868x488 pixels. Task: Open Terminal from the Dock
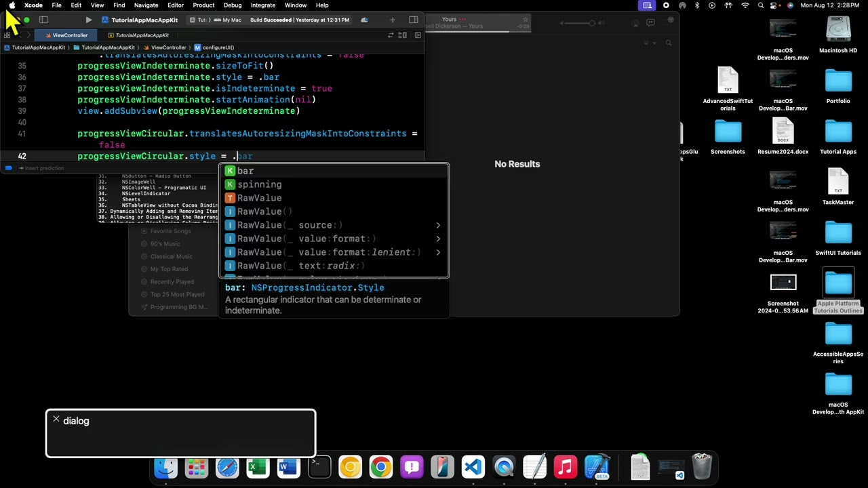319,466
